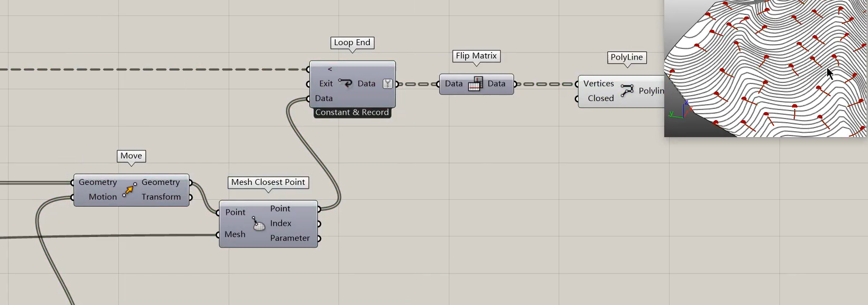Click the Flip Matrix component icon
This screenshot has width=868, height=305.
(x=475, y=84)
